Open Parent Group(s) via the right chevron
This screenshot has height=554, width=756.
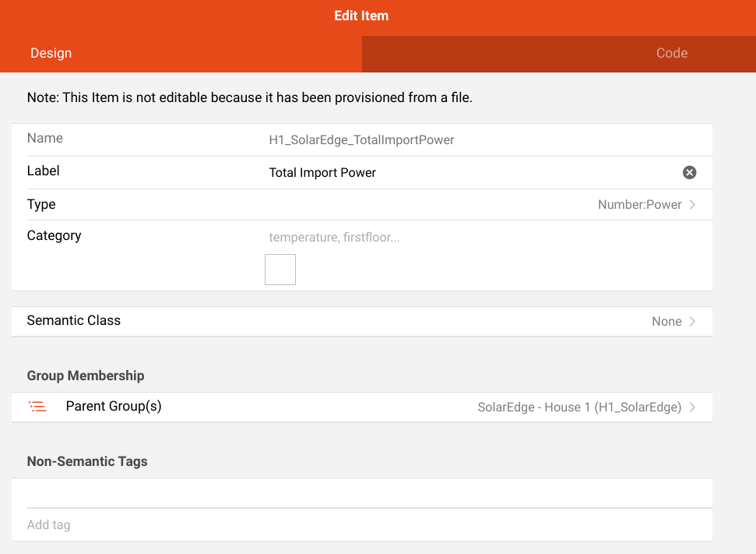[x=693, y=408]
